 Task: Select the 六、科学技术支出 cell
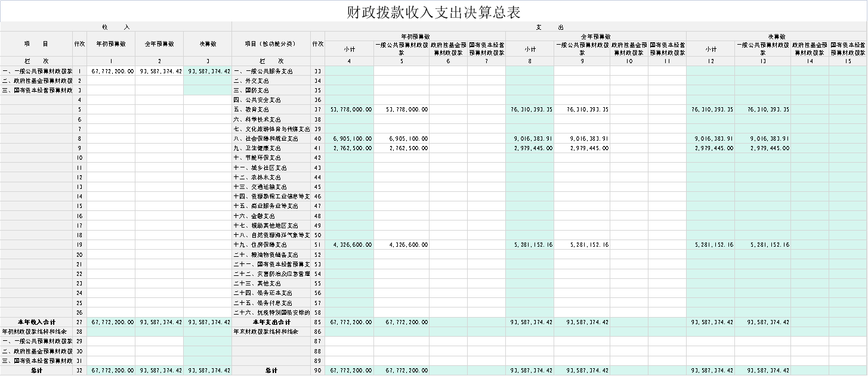271,119
